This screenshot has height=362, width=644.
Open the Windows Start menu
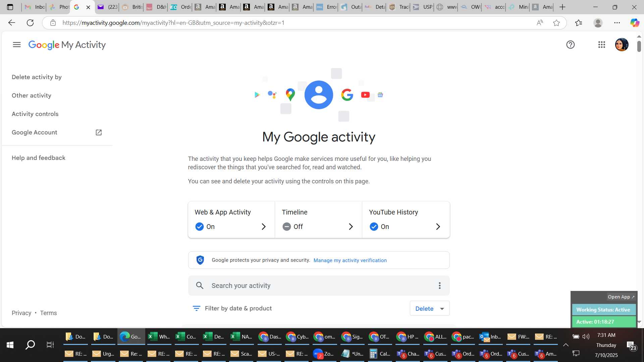click(x=10, y=345)
